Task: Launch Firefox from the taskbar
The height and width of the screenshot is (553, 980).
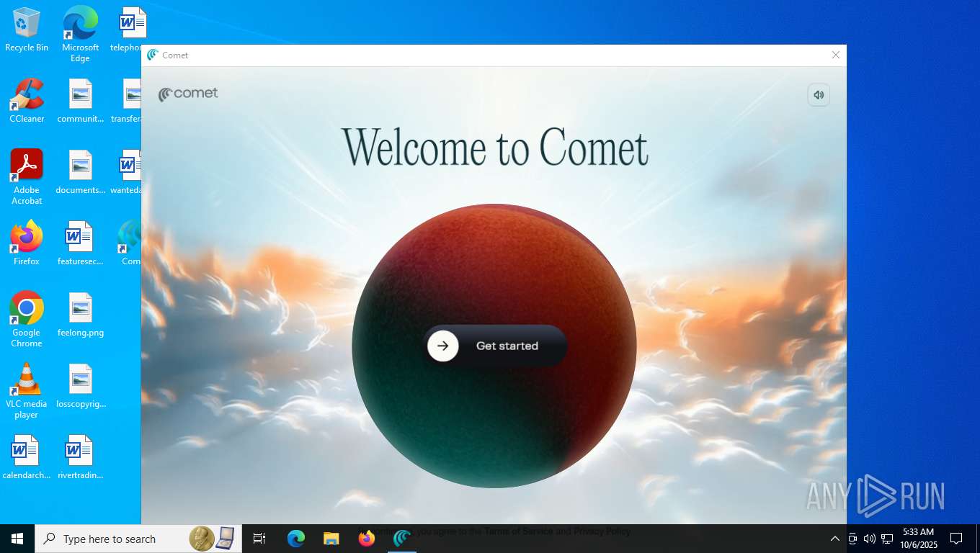Action: (x=367, y=539)
